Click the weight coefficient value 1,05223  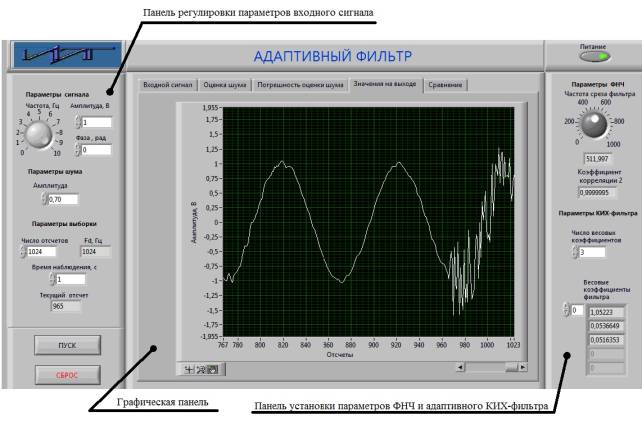click(x=607, y=312)
